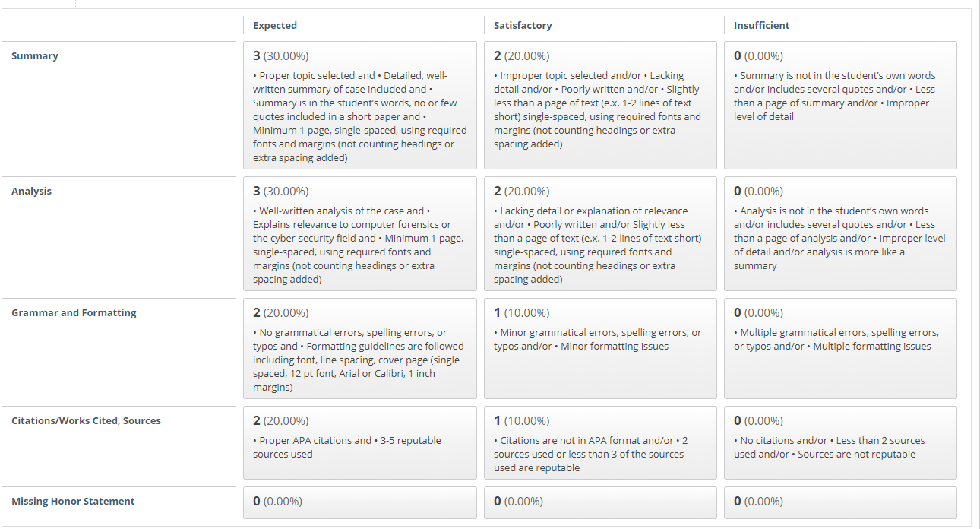Image resolution: width=980 pixels, height=529 pixels.
Task: Click Satisfactory cell in Missing Honor Statement row
Action: [x=599, y=502]
